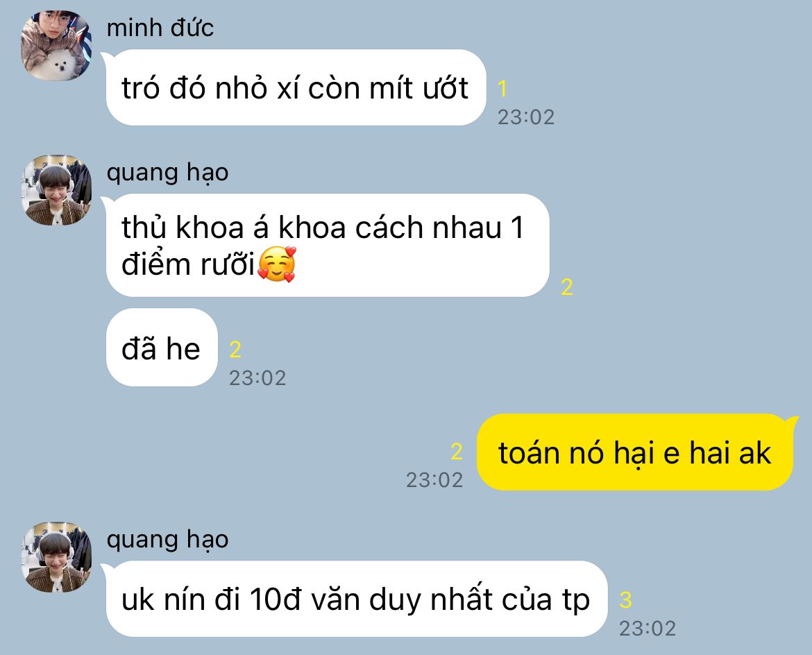812x655 pixels.
Task: Open quang hạo's avatar beside the 'thủ khoa' message
Action: click(x=56, y=190)
